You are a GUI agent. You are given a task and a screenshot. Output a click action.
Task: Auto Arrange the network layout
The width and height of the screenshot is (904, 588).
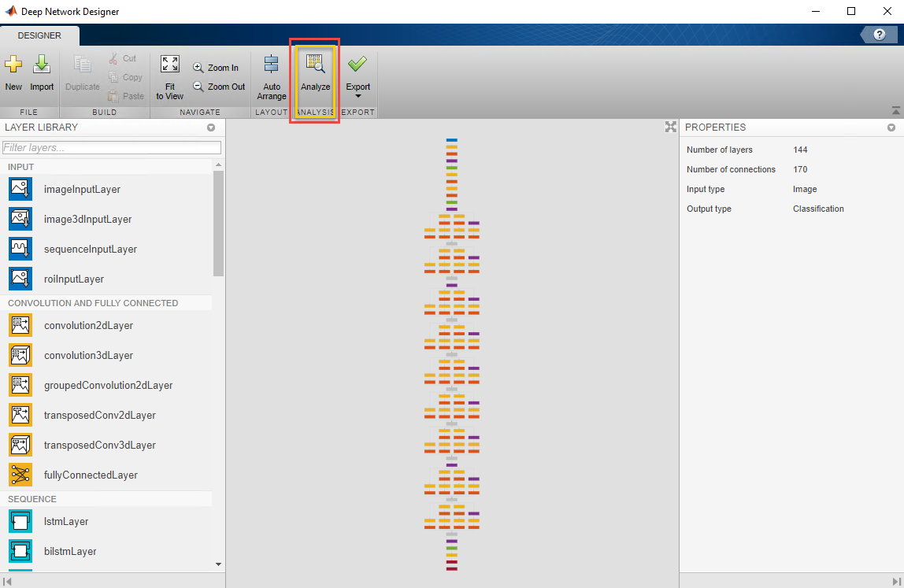tap(272, 66)
